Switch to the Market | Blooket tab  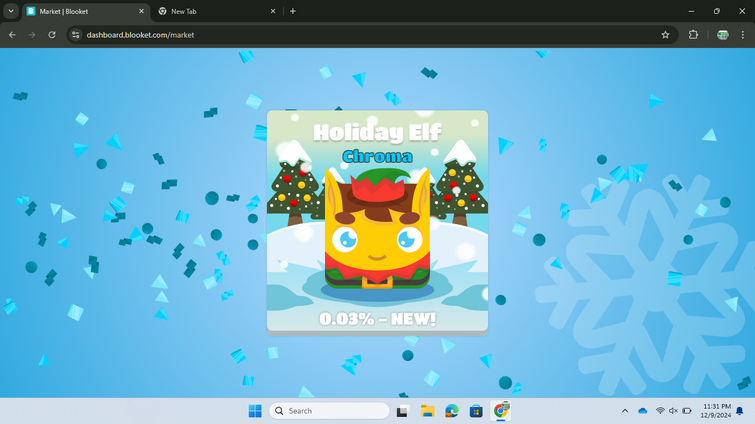tap(86, 11)
